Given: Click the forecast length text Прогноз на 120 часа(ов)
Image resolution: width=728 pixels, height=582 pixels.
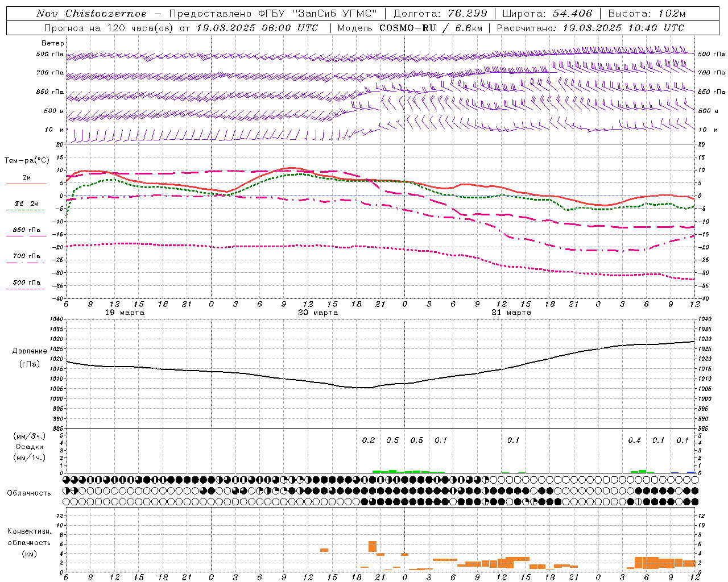Looking at the screenshot, I should click(x=110, y=28).
